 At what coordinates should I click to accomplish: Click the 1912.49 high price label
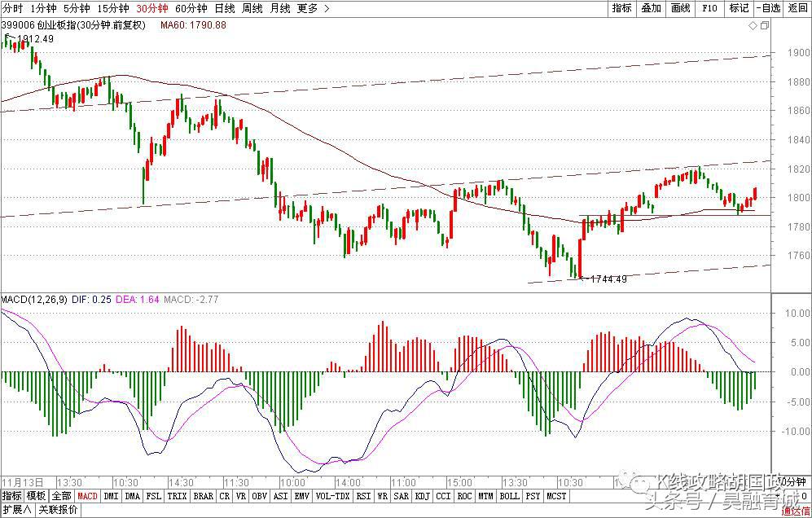pyautogui.click(x=35, y=39)
